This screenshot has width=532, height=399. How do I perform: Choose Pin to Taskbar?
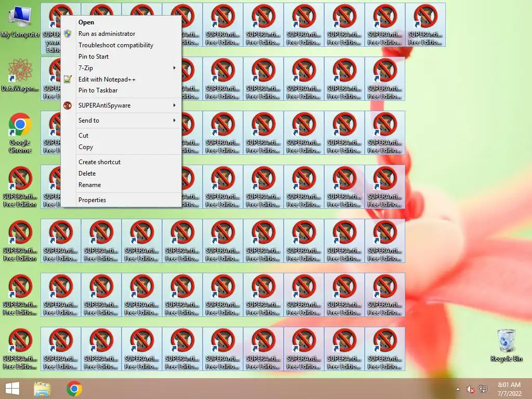122,90
